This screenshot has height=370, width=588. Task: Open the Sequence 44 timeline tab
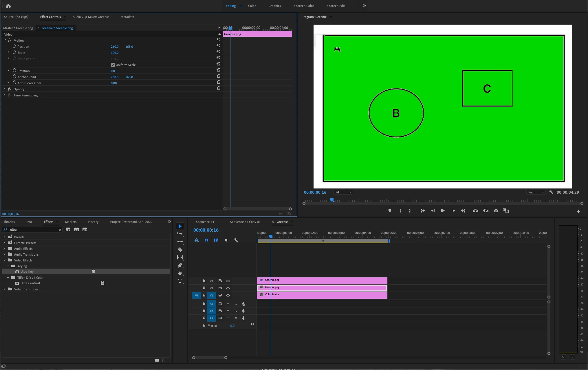point(205,222)
